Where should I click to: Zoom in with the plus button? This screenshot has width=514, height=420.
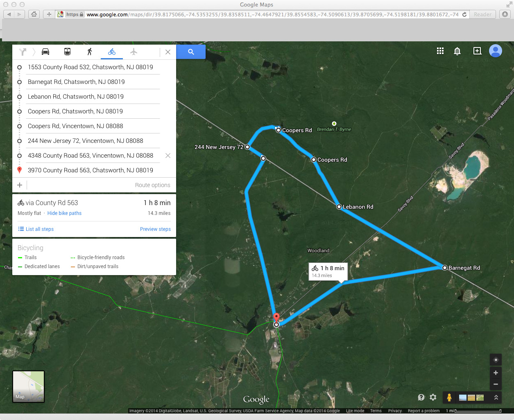(x=496, y=373)
